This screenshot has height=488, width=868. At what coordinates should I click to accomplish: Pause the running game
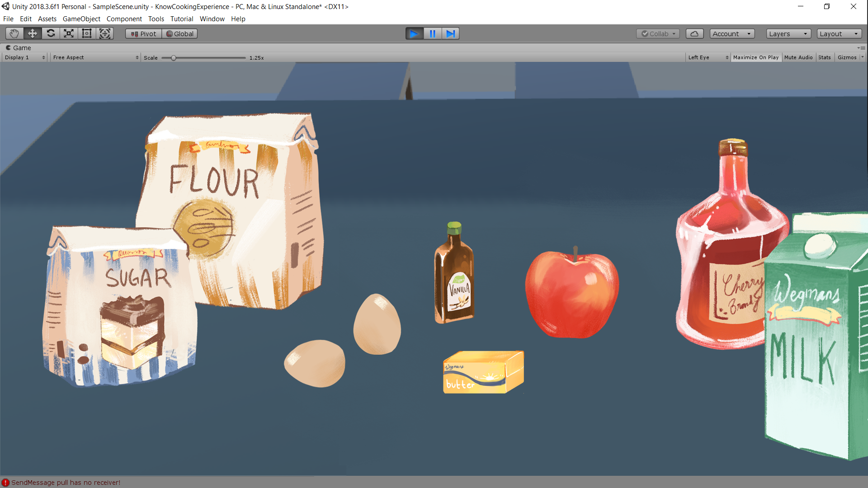click(x=432, y=33)
